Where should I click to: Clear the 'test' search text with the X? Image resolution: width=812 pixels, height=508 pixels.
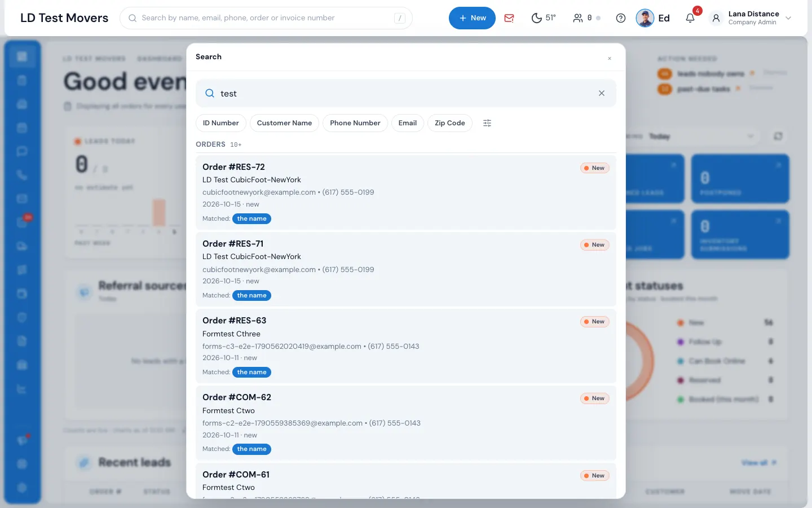point(602,93)
